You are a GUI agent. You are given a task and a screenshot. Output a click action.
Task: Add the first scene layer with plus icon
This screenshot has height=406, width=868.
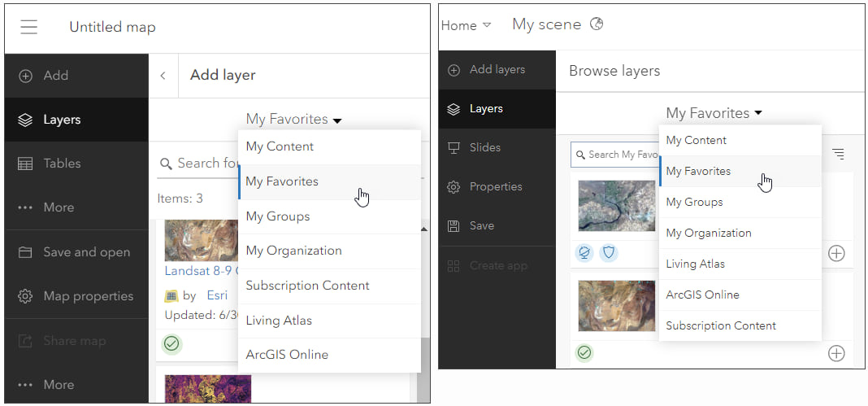[x=836, y=253]
